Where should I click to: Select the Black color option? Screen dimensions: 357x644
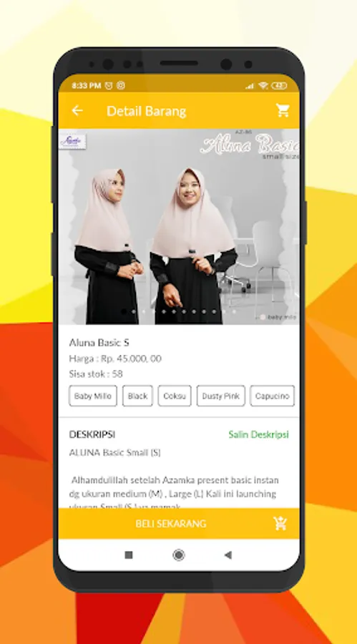137,396
